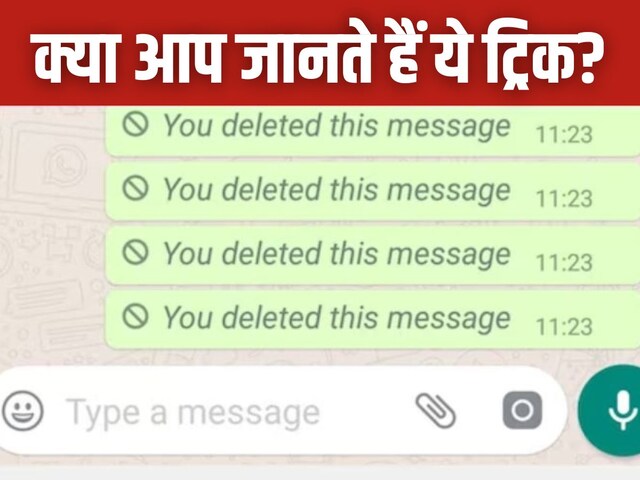Screen dimensions: 640x480
Task: Click the prohibited icon in third deleted message
Action: (135, 252)
